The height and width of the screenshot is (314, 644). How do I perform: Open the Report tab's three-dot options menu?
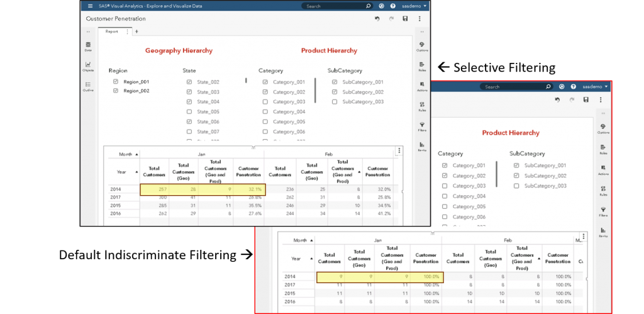point(128,31)
